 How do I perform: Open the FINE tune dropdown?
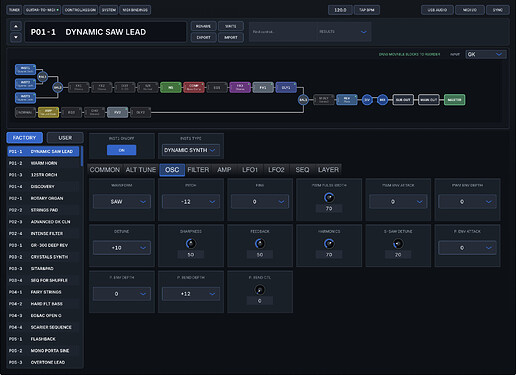(260, 202)
